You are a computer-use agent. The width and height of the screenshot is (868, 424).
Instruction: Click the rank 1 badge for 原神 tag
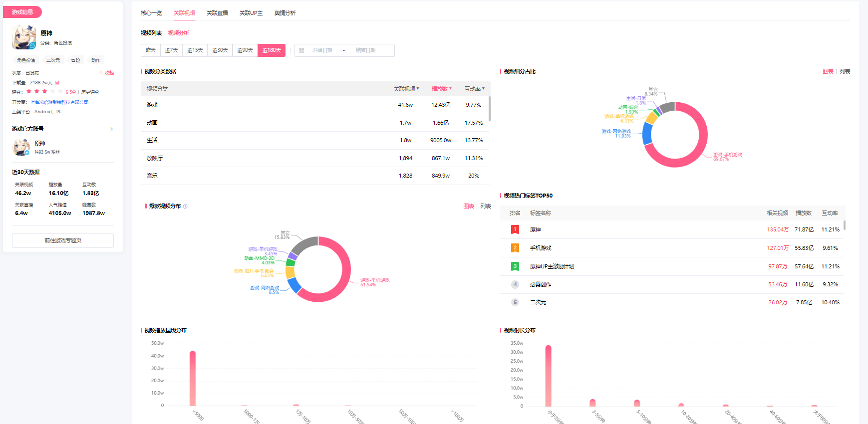[x=515, y=229]
